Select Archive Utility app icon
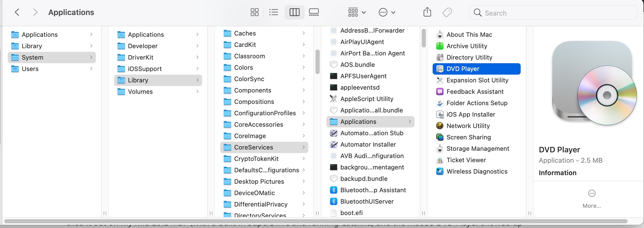The height and width of the screenshot is (228, 644). pyautogui.click(x=440, y=46)
